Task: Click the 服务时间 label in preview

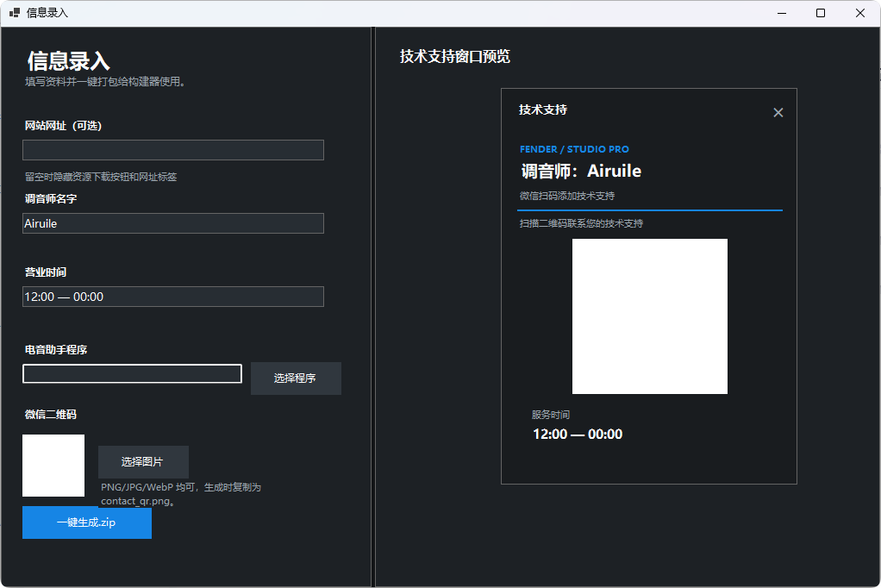Action: [551, 415]
